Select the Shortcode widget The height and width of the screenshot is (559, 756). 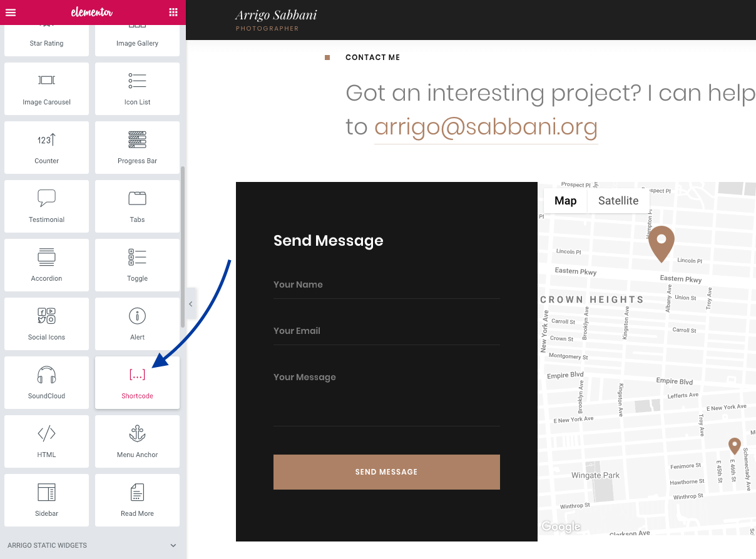(137, 383)
